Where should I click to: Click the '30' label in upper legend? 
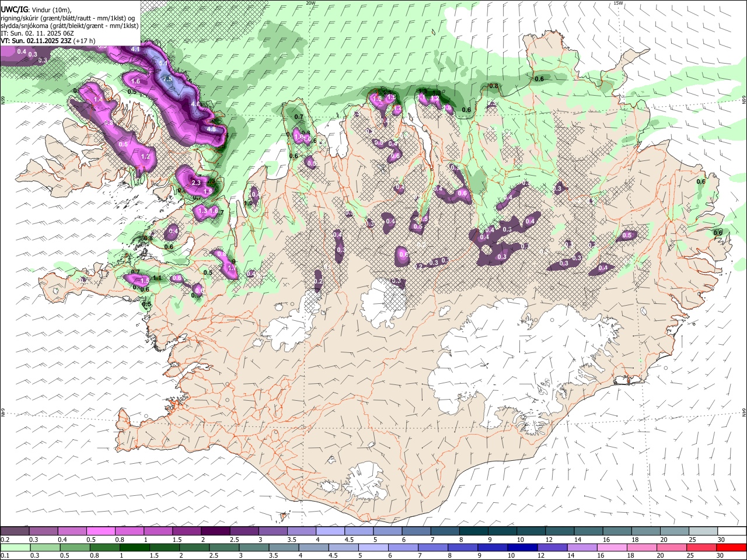click(x=721, y=539)
